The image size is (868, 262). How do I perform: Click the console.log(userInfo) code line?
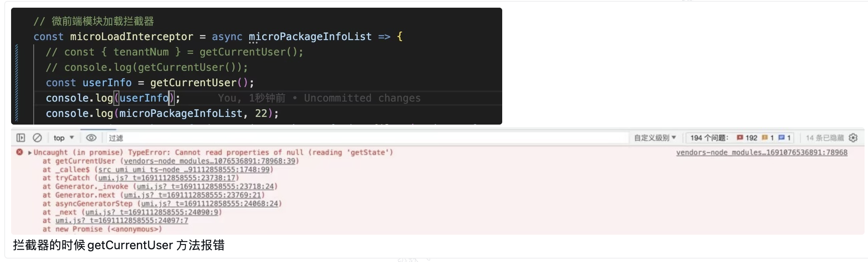pos(113,98)
